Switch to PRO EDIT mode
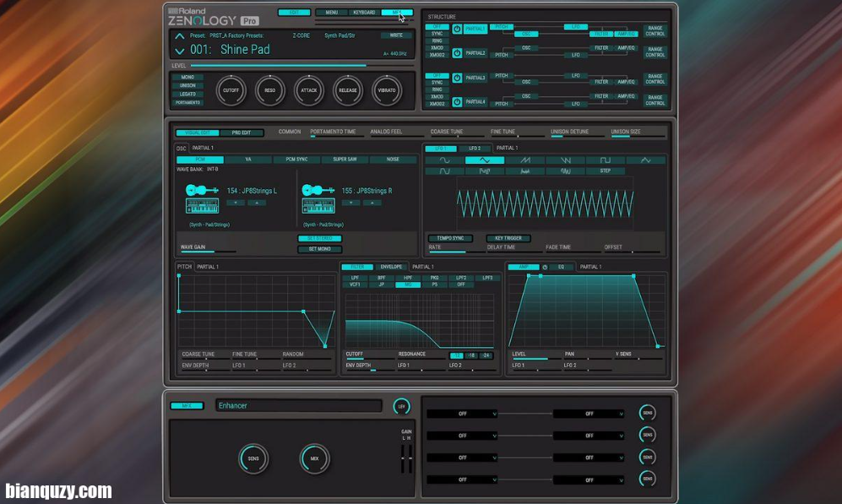Viewport: 842px width, 504px height. click(x=242, y=133)
